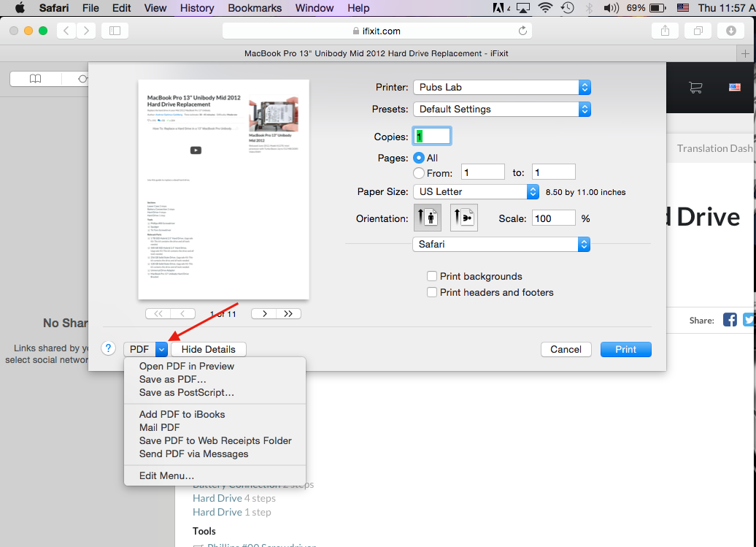
Task: Open the Wi-Fi status menu
Action: point(545,8)
